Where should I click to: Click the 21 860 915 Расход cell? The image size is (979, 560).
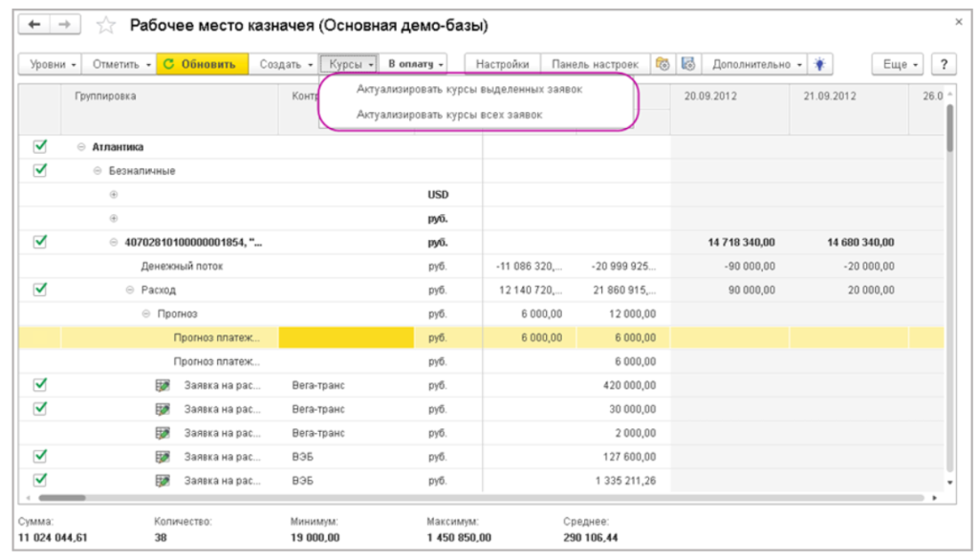(624, 290)
